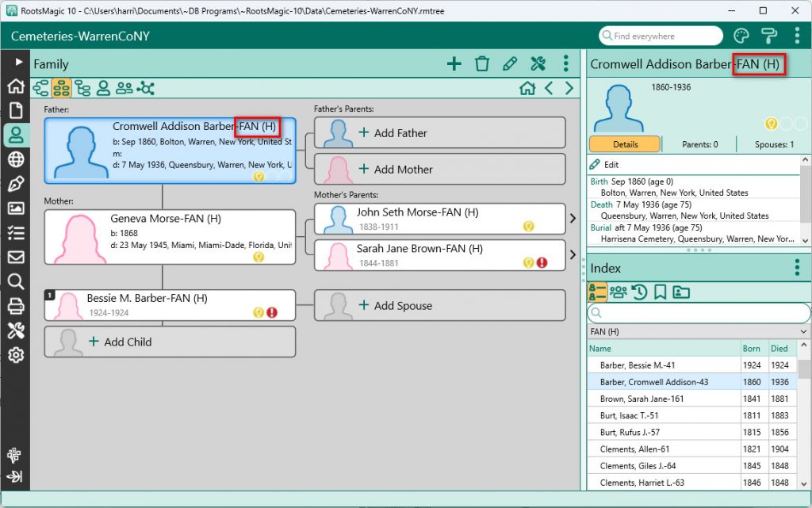Open the Index panel three-dot menu
This screenshot has height=508, width=812.
[797, 267]
